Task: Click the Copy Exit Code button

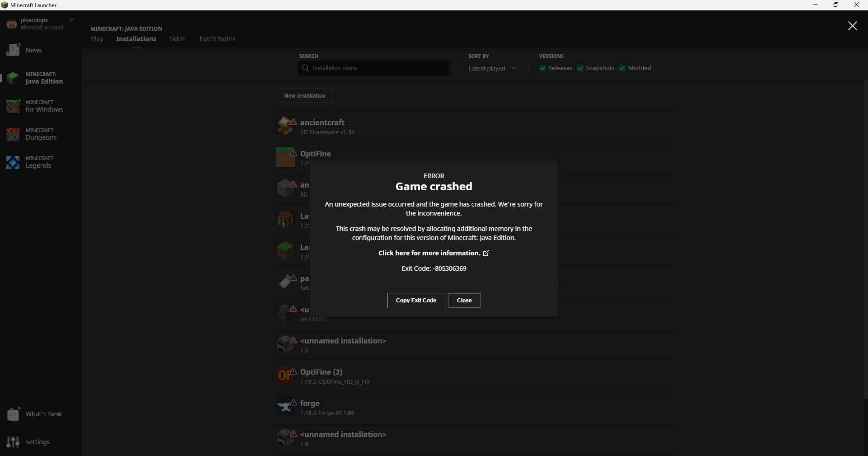Action: [x=416, y=301]
